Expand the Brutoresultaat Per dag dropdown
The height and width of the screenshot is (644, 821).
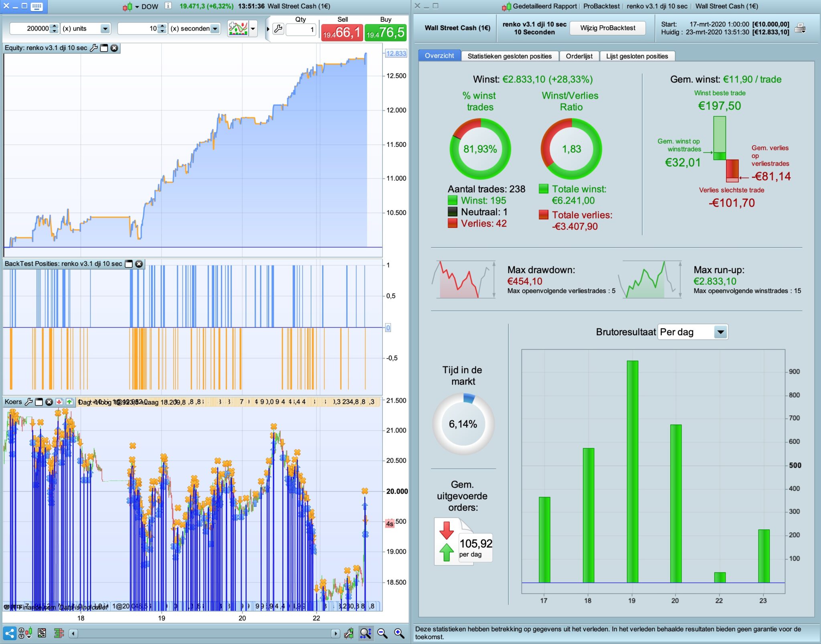(x=720, y=332)
